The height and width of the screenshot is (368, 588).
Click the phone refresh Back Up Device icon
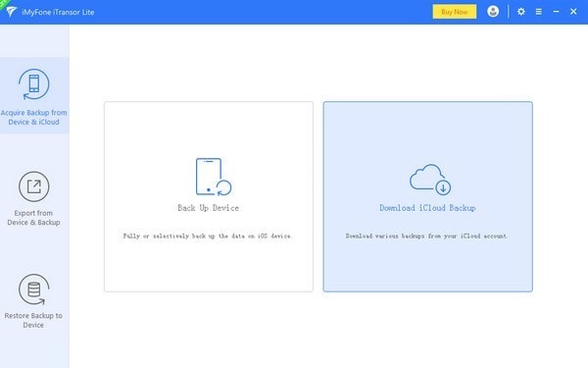(214, 177)
